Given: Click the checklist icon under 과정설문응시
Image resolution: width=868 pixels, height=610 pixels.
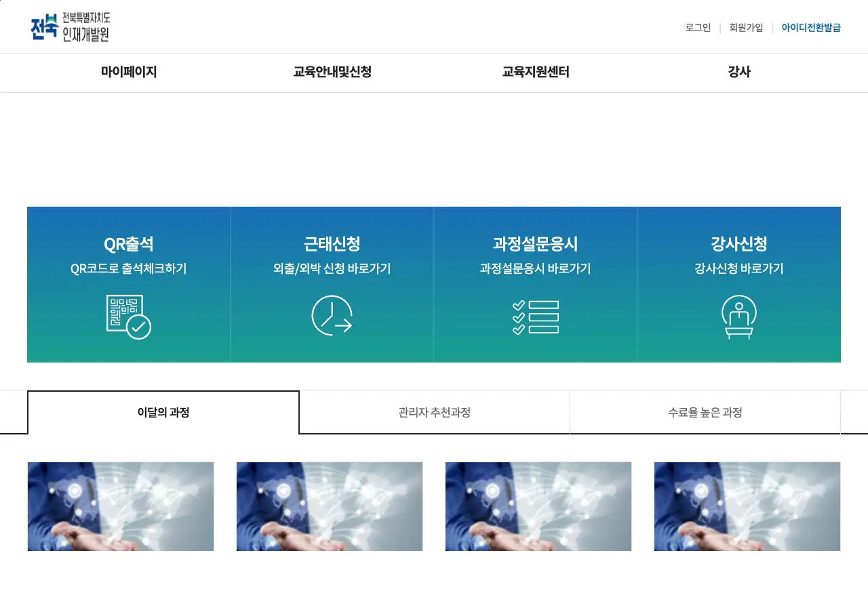Looking at the screenshot, I should [535, 317].
